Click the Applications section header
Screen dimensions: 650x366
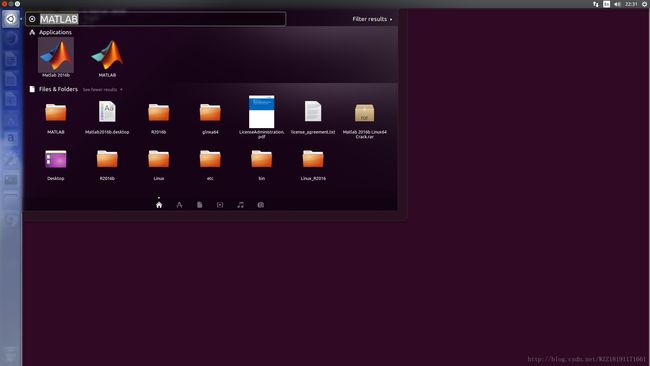(55, 32)
